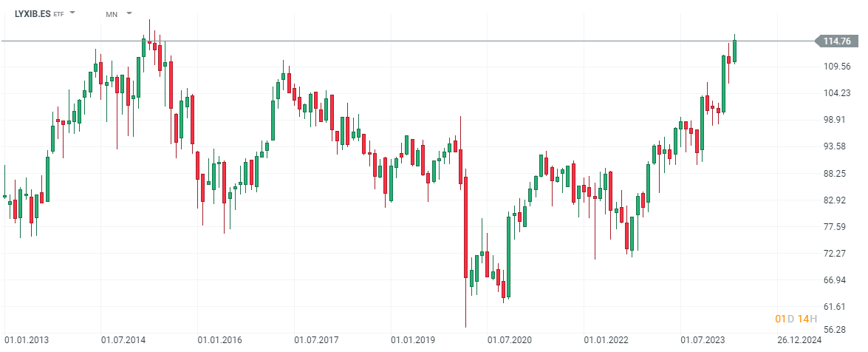
Task: Click the horizontal current price line
Action: [369, 41]
